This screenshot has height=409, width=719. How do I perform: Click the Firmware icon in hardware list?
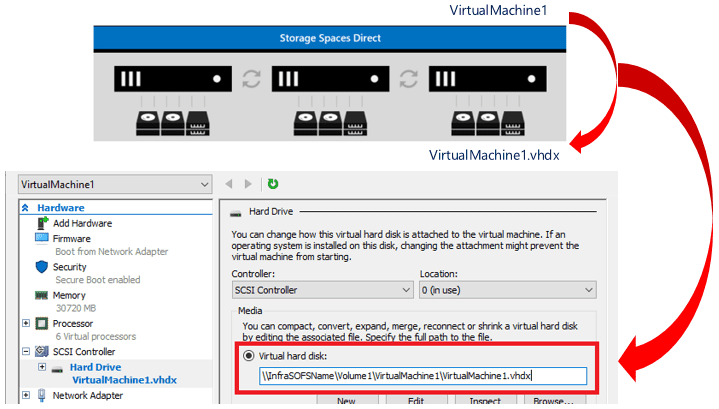(42, 239)
